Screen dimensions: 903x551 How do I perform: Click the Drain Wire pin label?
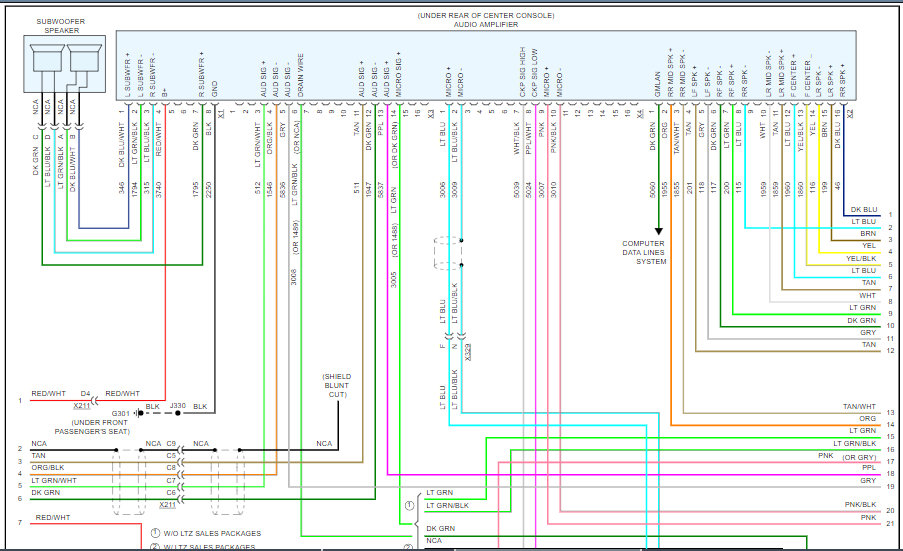click(x=301, y=81)
